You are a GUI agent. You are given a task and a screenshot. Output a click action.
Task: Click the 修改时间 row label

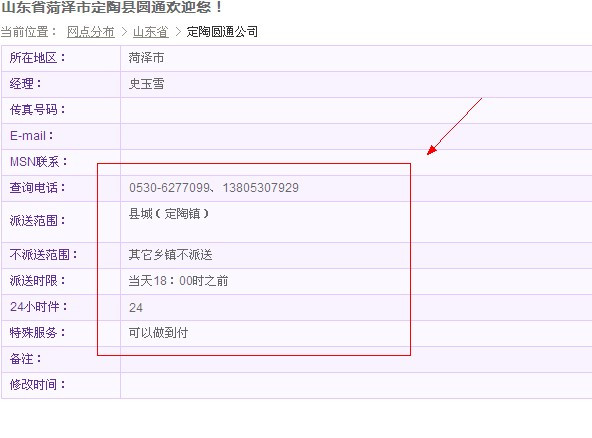pos(37,385)
